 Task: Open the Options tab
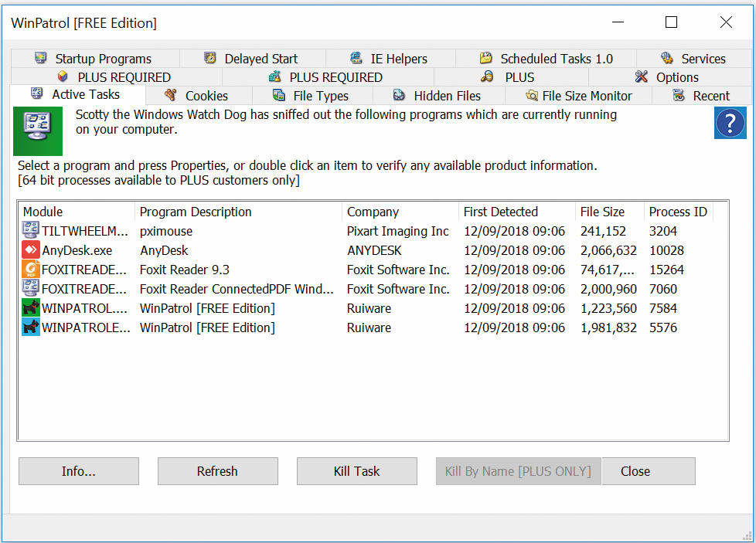point(669,77)
